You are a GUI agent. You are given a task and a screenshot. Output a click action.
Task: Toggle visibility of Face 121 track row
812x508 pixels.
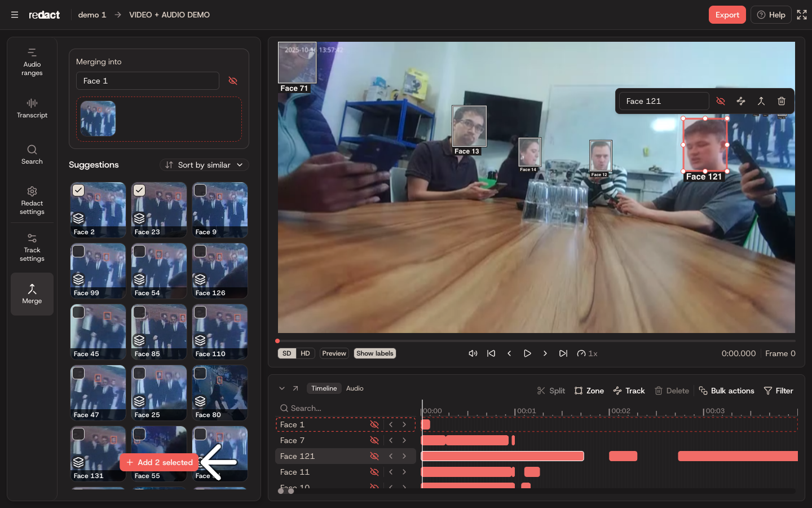click(374, 456)
